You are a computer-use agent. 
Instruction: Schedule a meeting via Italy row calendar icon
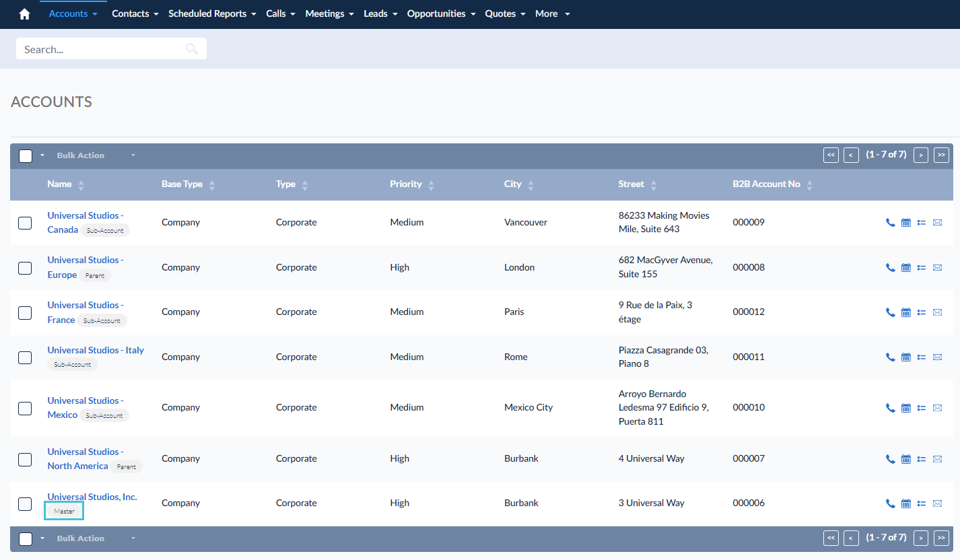(x=905, y=357)
